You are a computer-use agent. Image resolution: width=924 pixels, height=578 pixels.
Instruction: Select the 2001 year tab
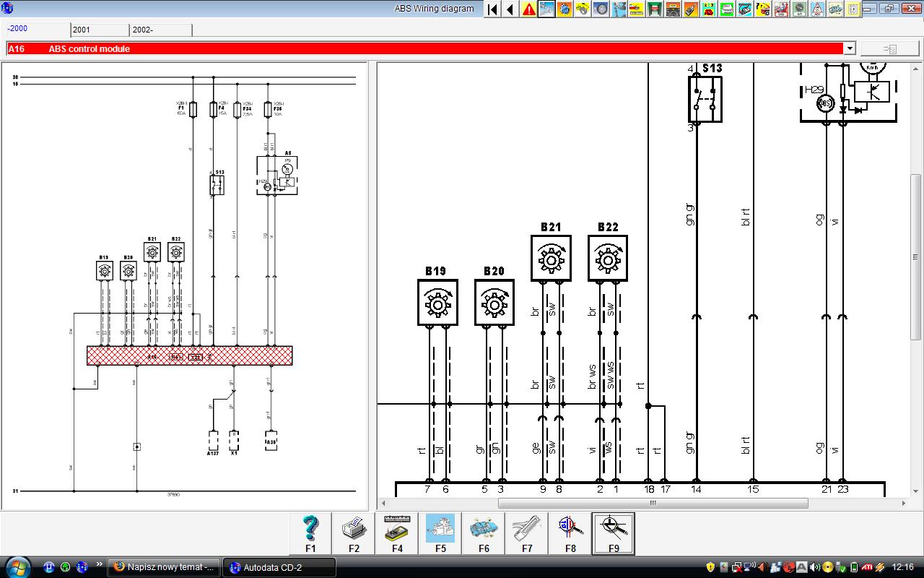click(100, 30)
